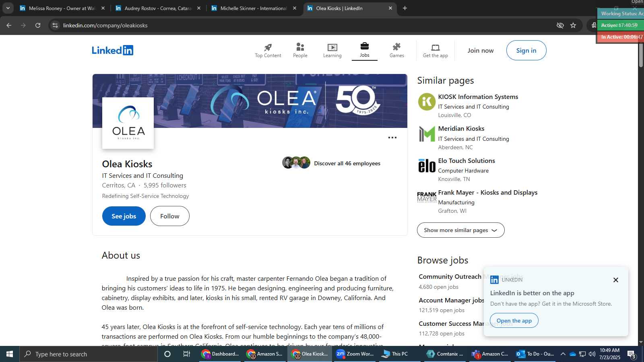The width and height of the screenshot is (644, 362).
Task: Click Open the app button
Action: [514, 321]
